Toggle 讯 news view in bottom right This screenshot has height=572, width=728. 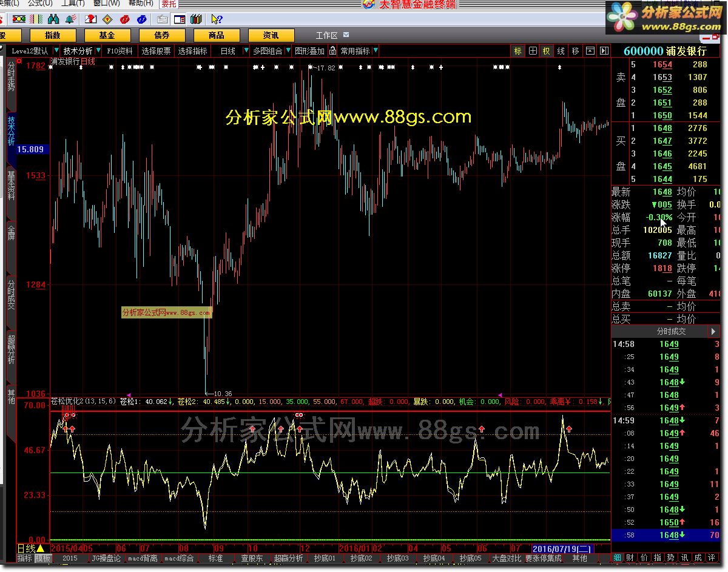[x=684, y=557]
